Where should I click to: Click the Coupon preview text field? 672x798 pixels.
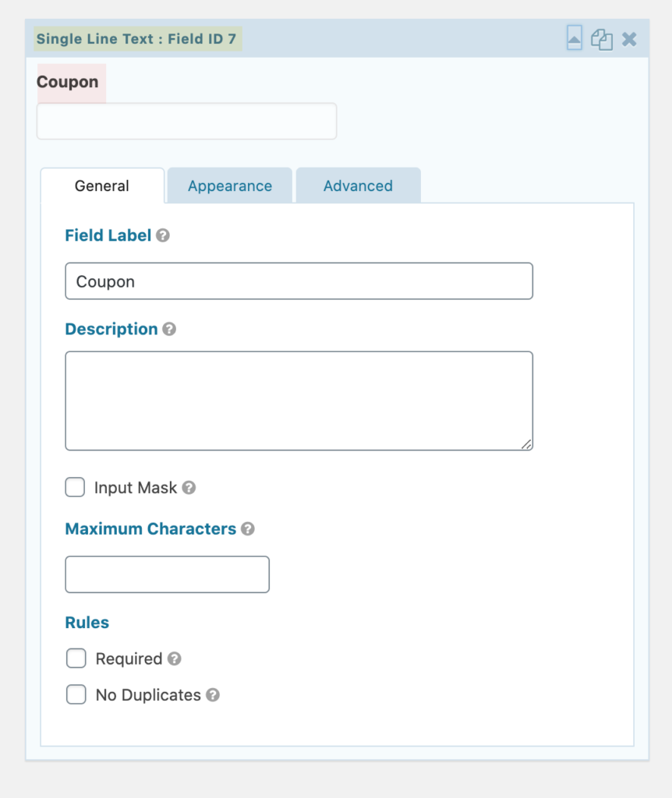[186, 121]
